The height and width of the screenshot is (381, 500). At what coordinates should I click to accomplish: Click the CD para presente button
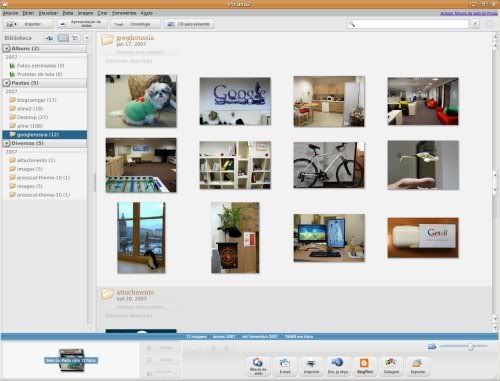189,24
